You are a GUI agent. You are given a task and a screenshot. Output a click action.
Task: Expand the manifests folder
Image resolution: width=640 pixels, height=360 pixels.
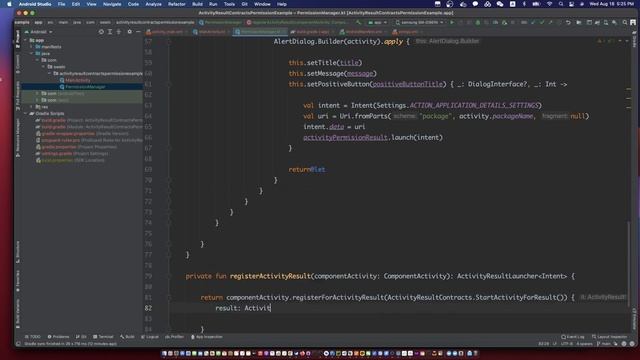(31, 47)
